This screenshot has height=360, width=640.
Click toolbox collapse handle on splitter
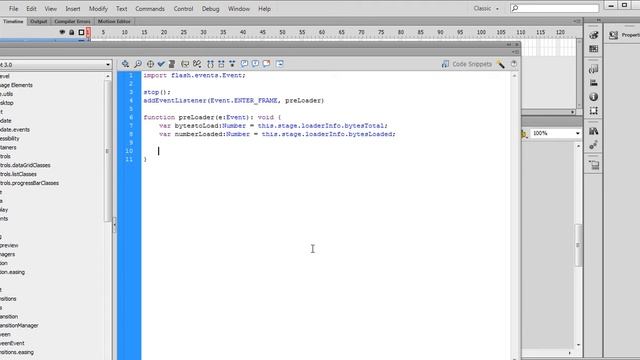click(x=114, y=224)
